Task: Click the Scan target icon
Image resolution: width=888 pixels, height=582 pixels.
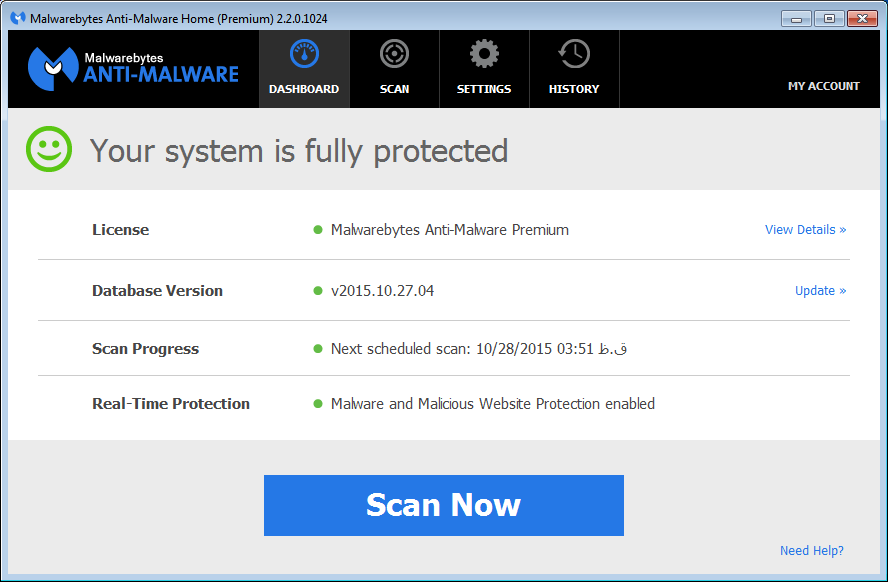Action: coord(394,54)
